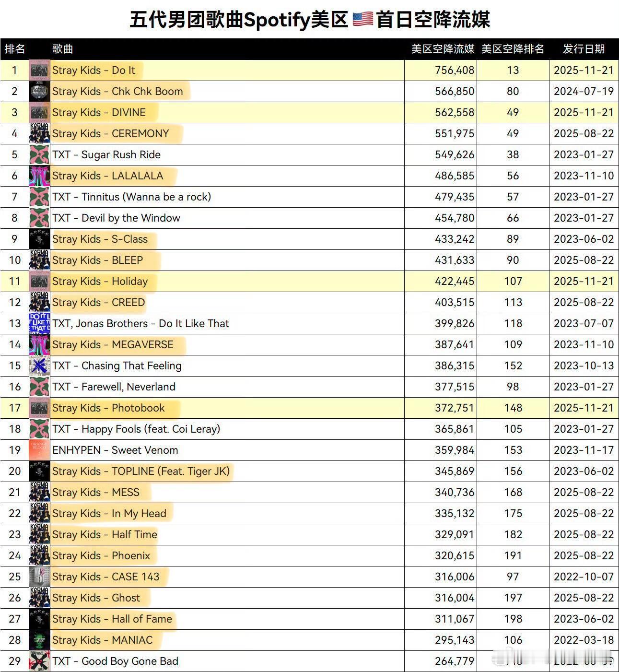Click the Chk Chk Boom album cover thumbnail
The image size is (619, 672).
coord(39,91)
